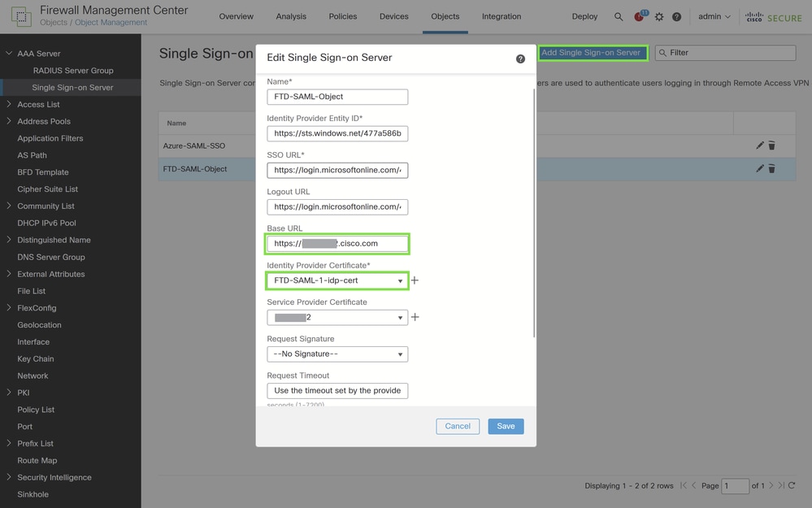Open the admin user menu
The image size is (812, 508).
[714, 16]
